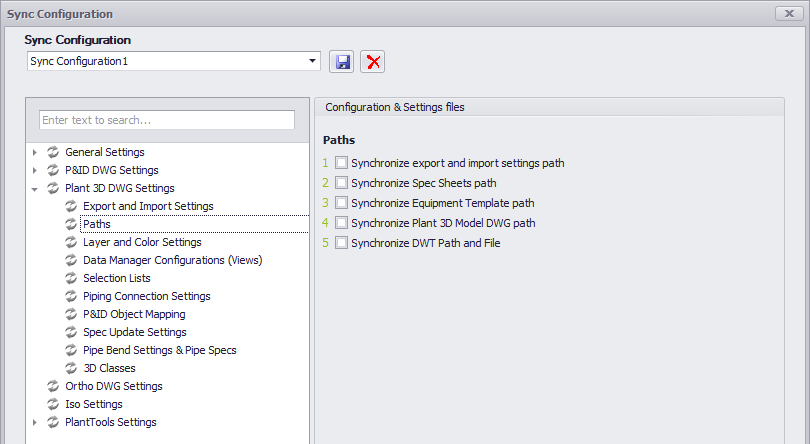Click the sync icon beside Spec Update Settings
810x444 pixels.
coord(71,332)
